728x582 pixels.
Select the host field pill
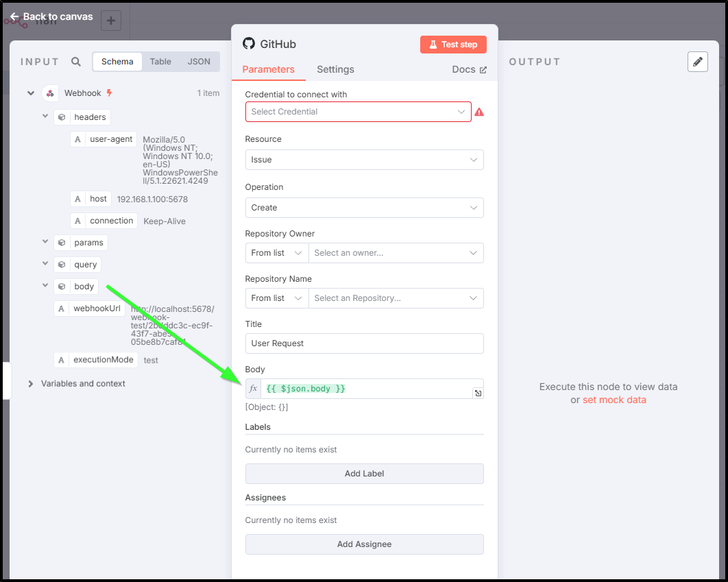point(91,199)
